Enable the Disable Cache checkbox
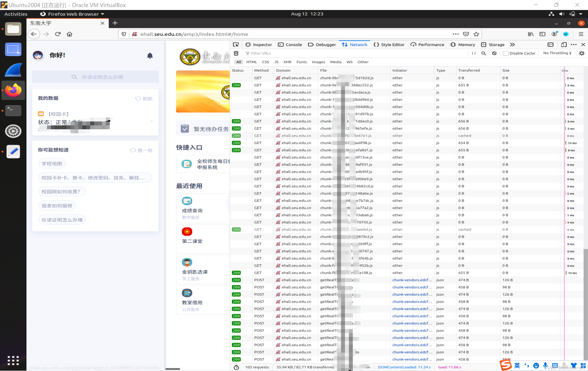This screenshot has width=588, height=371. (x=505, y=53)
